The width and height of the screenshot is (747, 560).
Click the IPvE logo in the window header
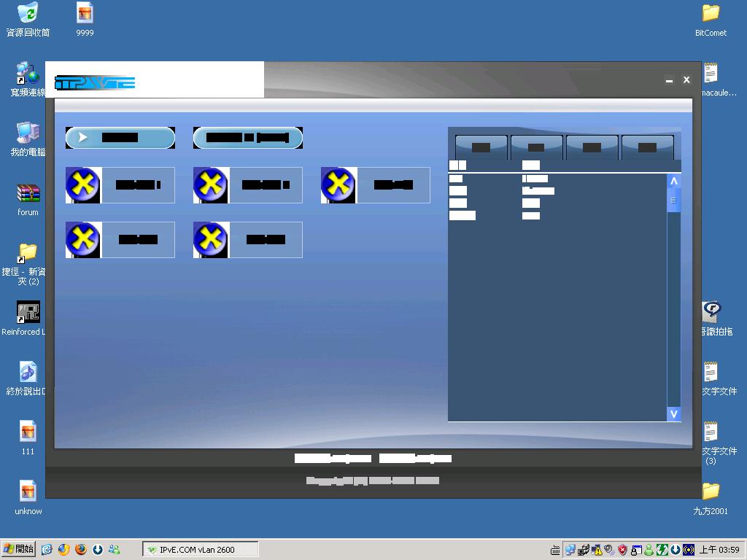point(96,83)
